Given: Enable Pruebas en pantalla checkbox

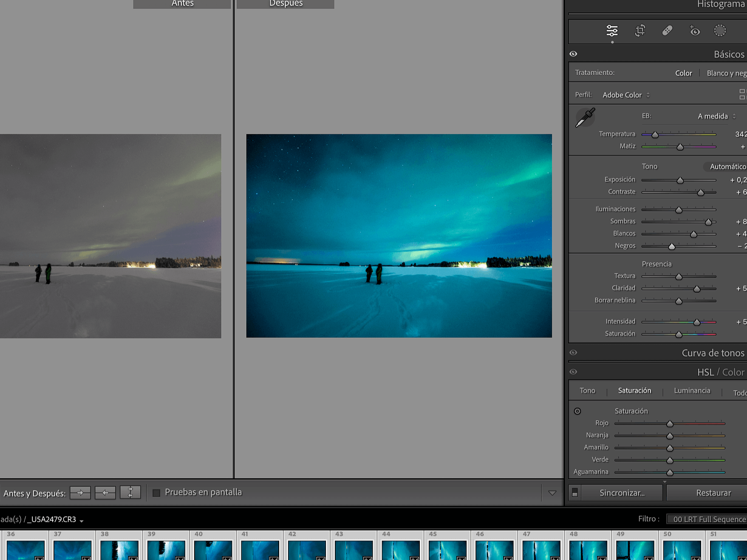Looking at the screenshot, I should click(x=156, y=493).
